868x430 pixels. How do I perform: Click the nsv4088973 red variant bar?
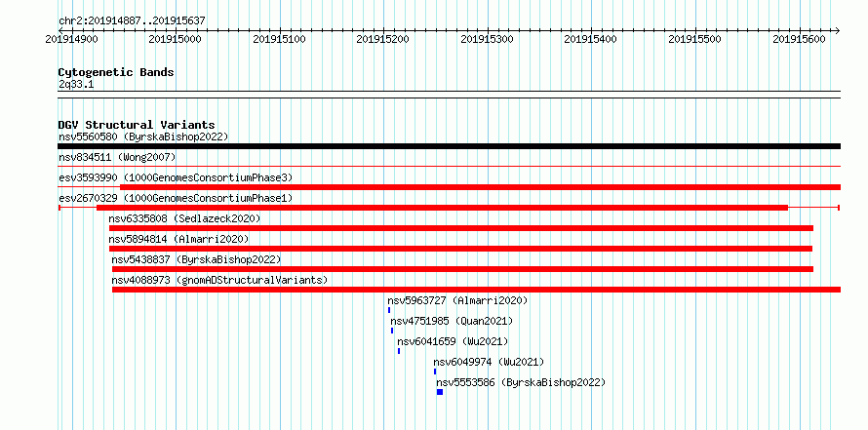tap(477, 290)
